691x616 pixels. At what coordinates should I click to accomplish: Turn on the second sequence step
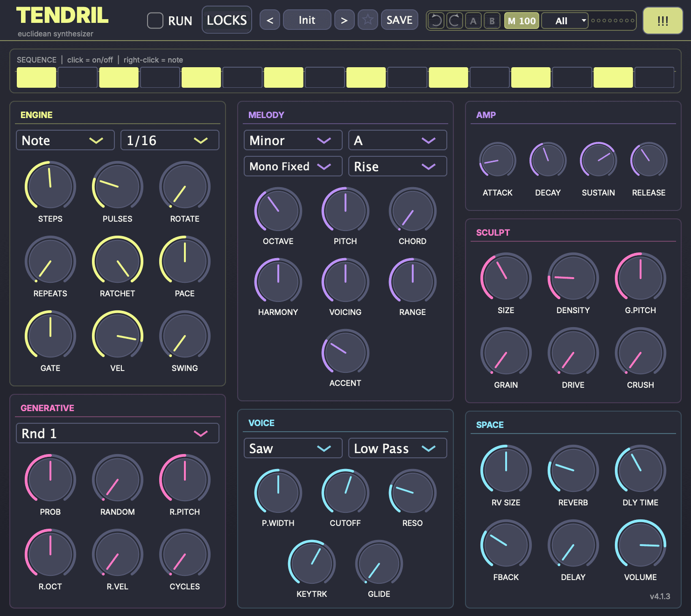point(78,77)
